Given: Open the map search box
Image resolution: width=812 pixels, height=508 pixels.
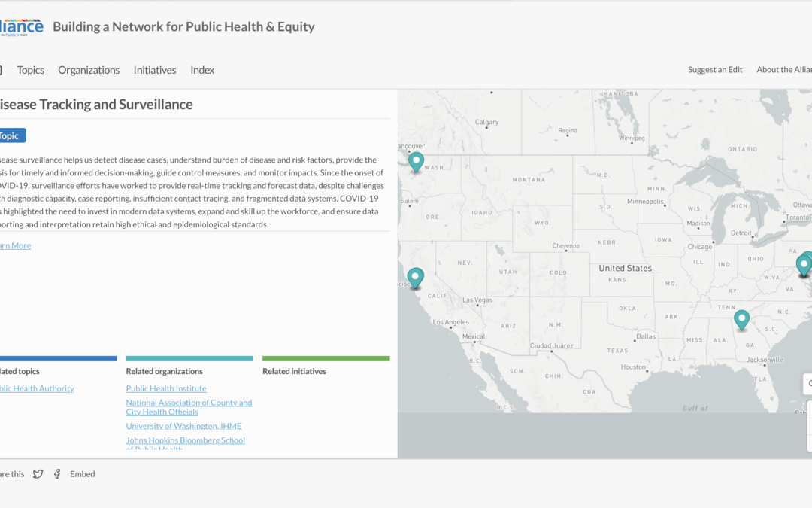Looking at the screenshot, I should 806,384.
